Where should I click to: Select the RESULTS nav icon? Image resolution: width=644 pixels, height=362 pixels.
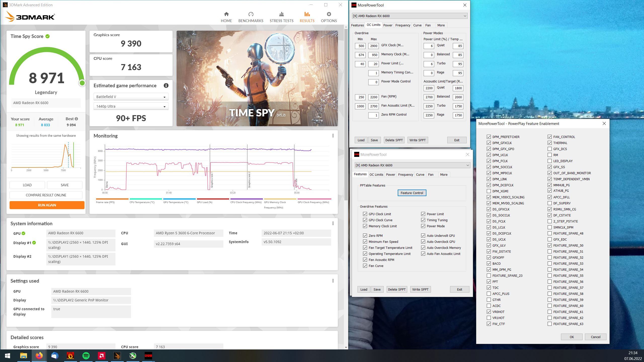tap(307, 14)
